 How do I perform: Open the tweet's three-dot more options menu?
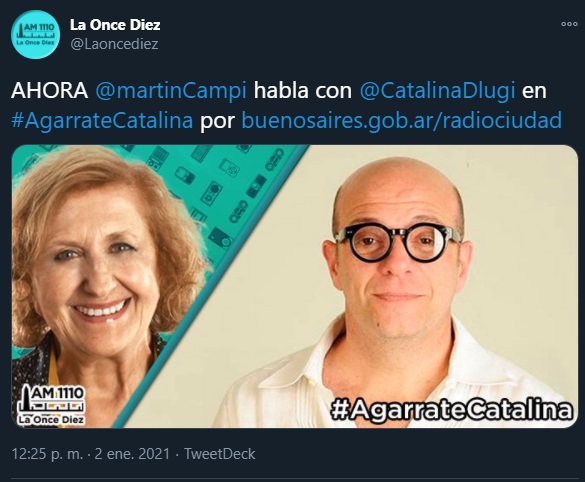coord(569,24)
